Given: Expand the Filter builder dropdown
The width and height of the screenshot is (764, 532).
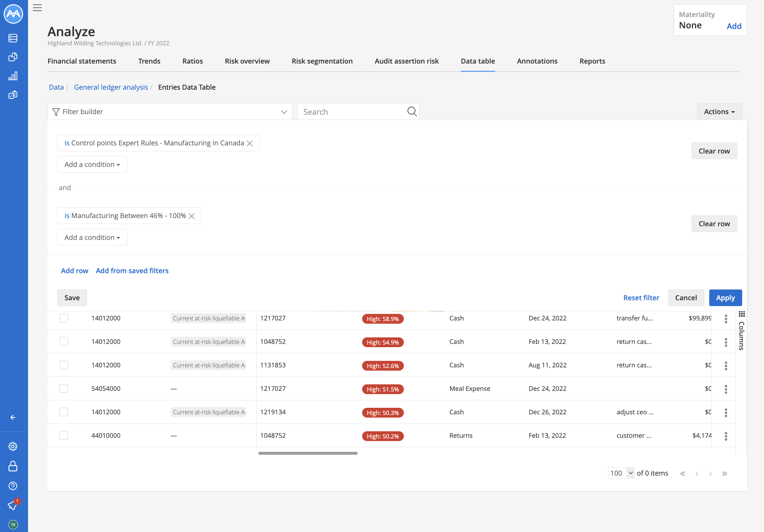Looking at the screenshot, I should pyautogui.click(x=170, y=112).
